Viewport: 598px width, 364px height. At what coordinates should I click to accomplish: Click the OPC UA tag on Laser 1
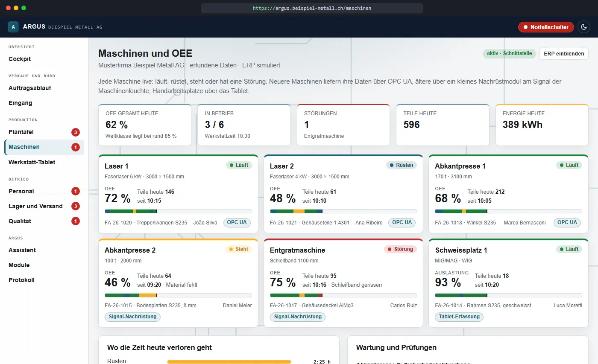click(237, 222)
